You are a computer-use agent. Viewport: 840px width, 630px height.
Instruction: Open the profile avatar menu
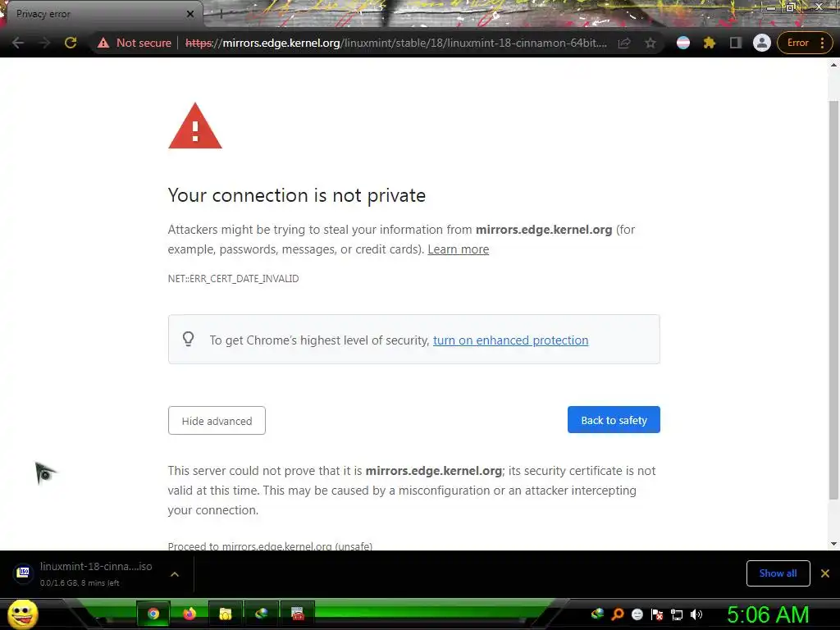click(x=761, y=43)
